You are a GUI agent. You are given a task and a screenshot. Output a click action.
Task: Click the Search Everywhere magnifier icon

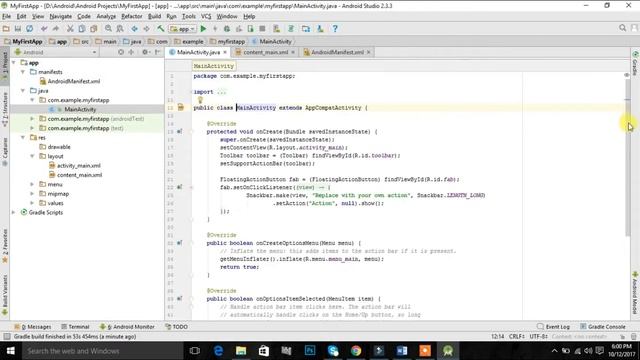(622, 28)
